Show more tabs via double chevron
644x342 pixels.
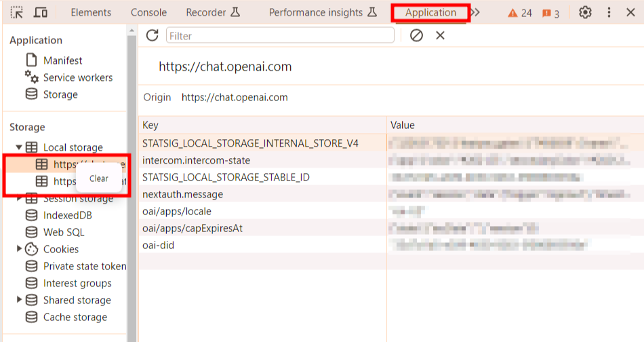click(475, 13)
